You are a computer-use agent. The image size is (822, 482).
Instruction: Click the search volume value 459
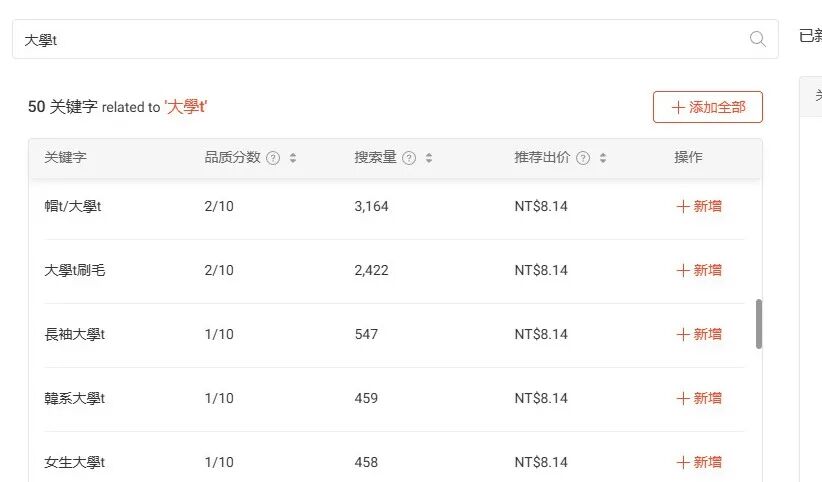(x=366, y=398)
